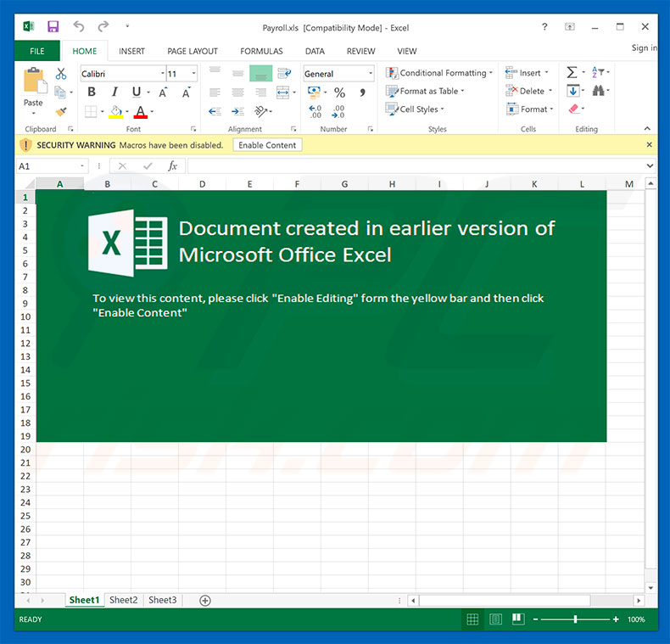Open Customize Quick Access Toolbar menu
Image resolution: width=670 pixels, height=644 pixels.
[x=127, y=26]
